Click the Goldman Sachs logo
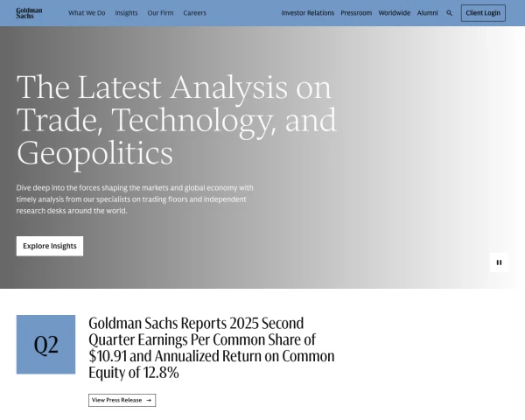Screen dimensions: 525x420 pos(29,13)
